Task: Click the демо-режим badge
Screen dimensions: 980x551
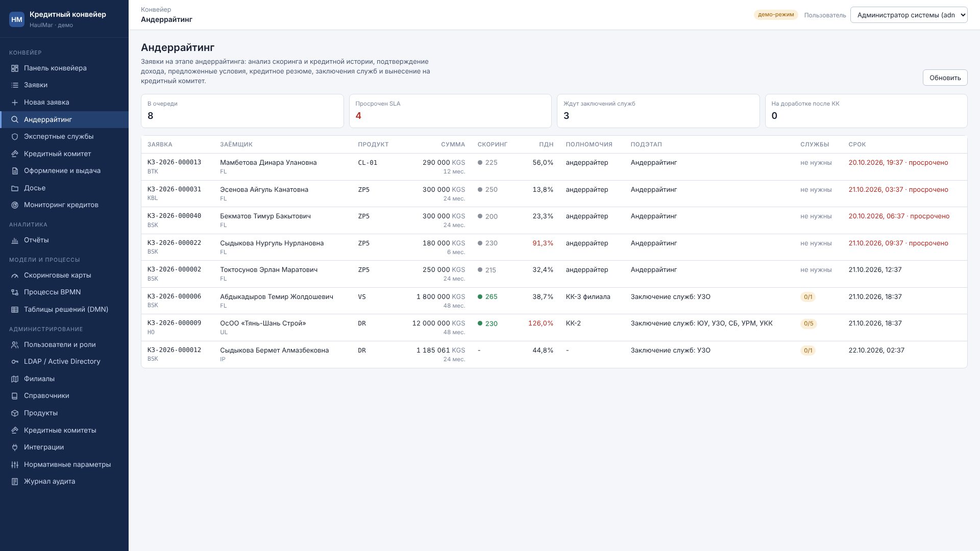Action: coord(776,15)
